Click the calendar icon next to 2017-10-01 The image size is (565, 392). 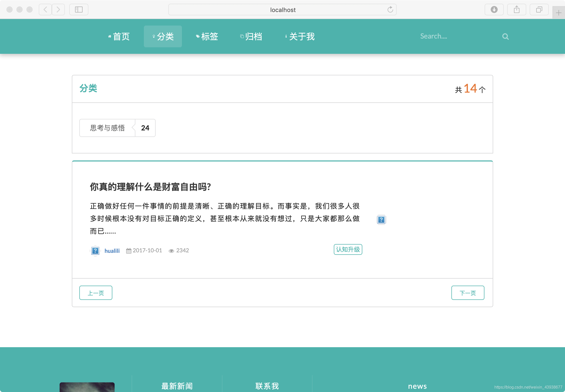point(129,251)
